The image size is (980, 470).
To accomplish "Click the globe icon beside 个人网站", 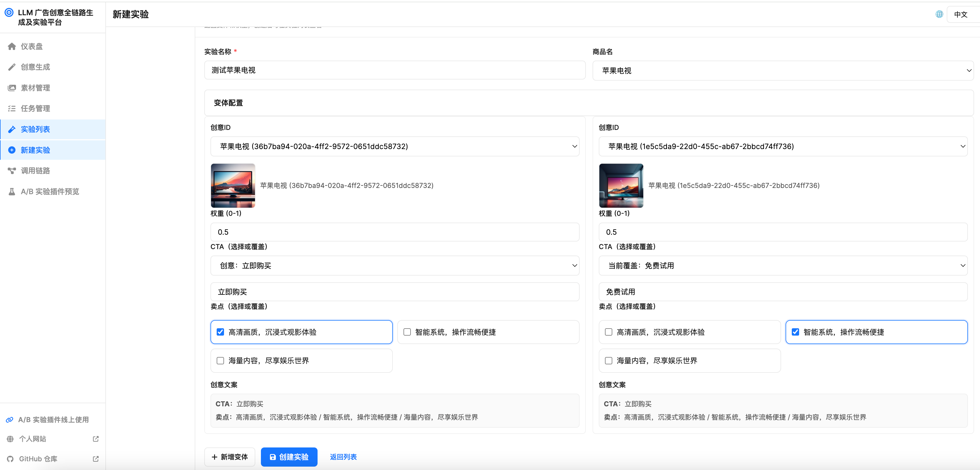I will pos(10,439).
